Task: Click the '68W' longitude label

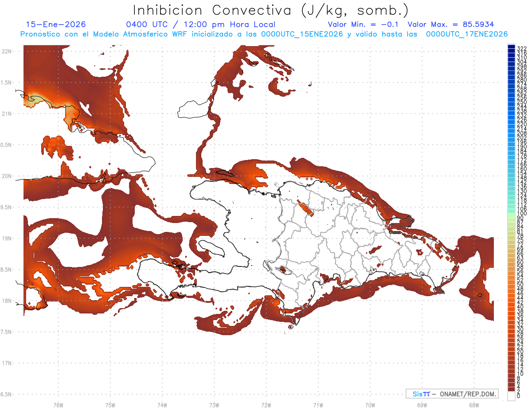Action: (x=473, y=405)
